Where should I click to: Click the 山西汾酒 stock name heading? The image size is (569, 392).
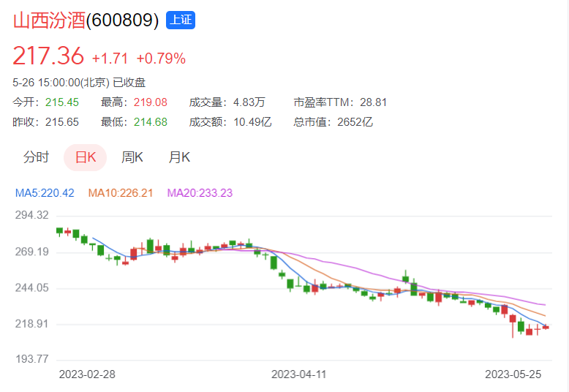coord(49,20)
